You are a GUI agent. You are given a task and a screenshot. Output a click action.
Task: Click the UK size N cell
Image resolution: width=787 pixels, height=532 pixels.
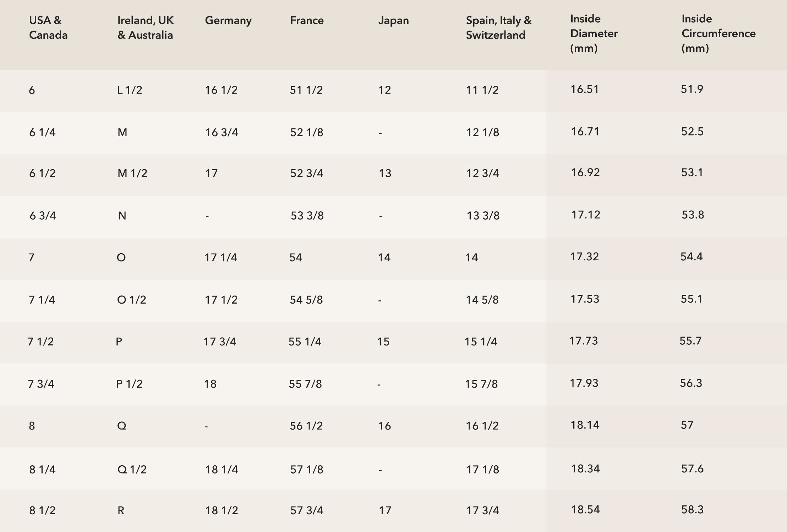(x=122, y=216)
